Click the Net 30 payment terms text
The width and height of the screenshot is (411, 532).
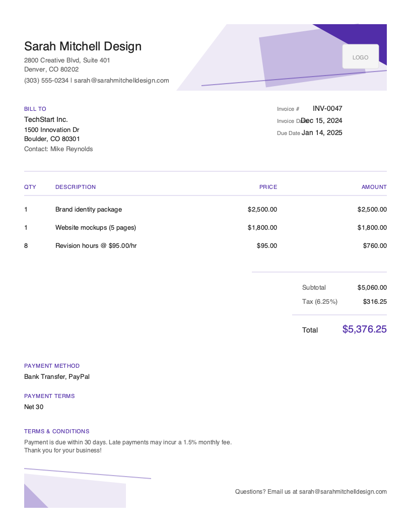pyautogui.click(x=33, y=407)
